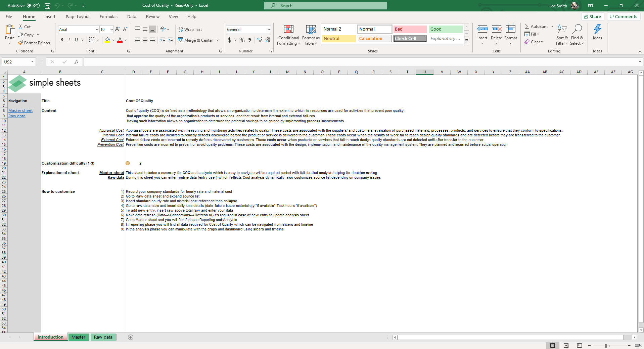644x349 pixels.
Task: Switch to Page Layout view icon
Action: tap(566, 346)
